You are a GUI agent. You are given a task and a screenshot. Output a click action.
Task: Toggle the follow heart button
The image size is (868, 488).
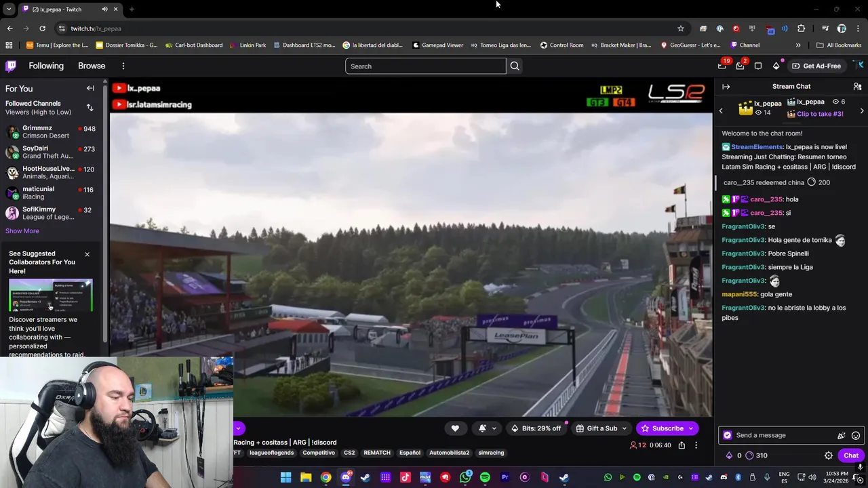455,428
